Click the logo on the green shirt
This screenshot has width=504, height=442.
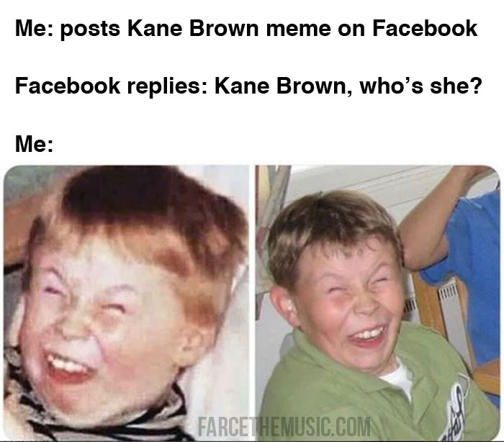click(x=456, y=415)
